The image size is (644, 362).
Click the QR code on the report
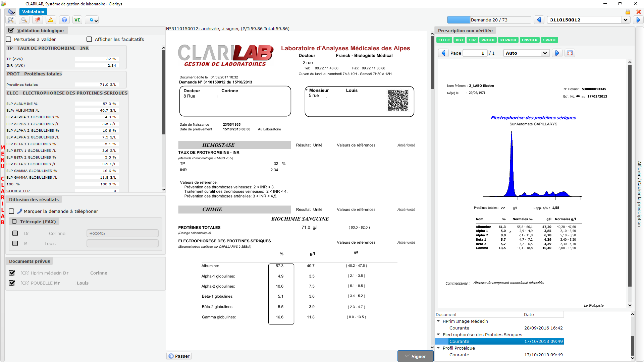[398, 100]
